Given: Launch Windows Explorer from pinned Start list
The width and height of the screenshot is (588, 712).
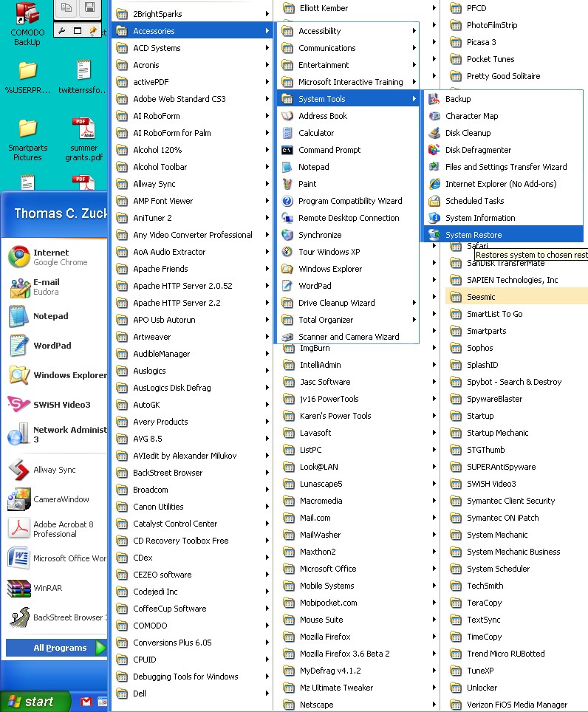Looking at the screenshot, I should pyautogui.click(x=55, y=375).
